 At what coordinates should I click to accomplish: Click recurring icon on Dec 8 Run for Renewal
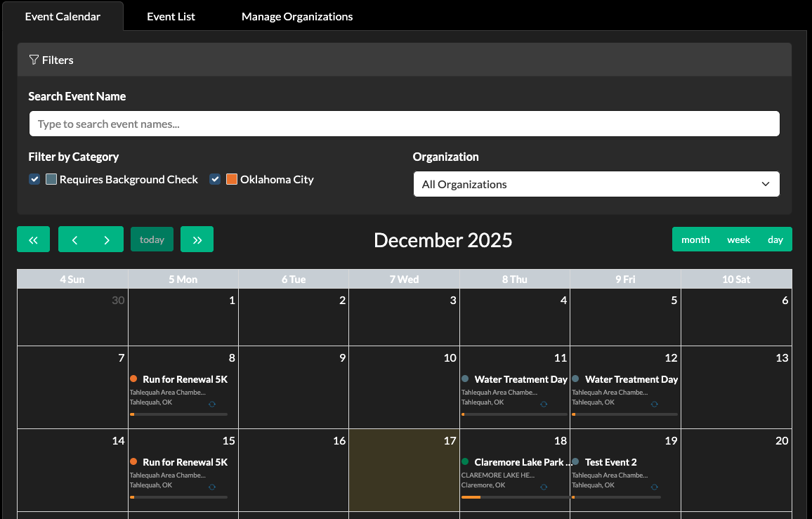(212, 405)
